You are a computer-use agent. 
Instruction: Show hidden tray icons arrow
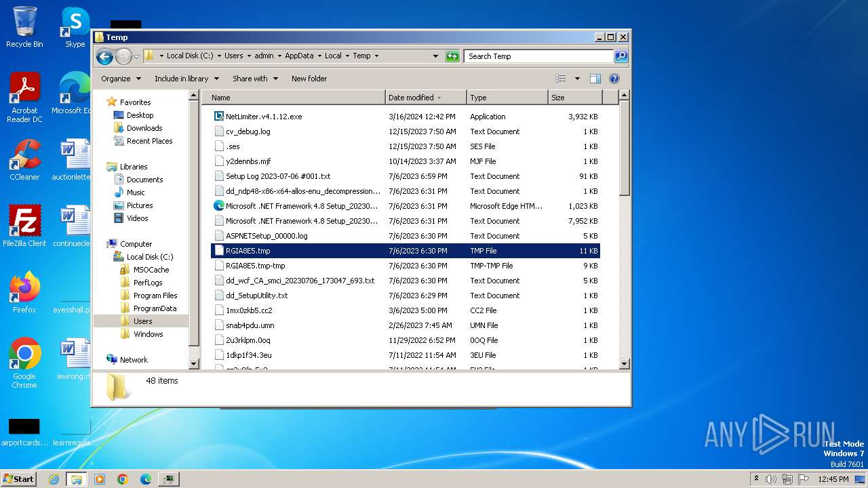click(756, 479)
